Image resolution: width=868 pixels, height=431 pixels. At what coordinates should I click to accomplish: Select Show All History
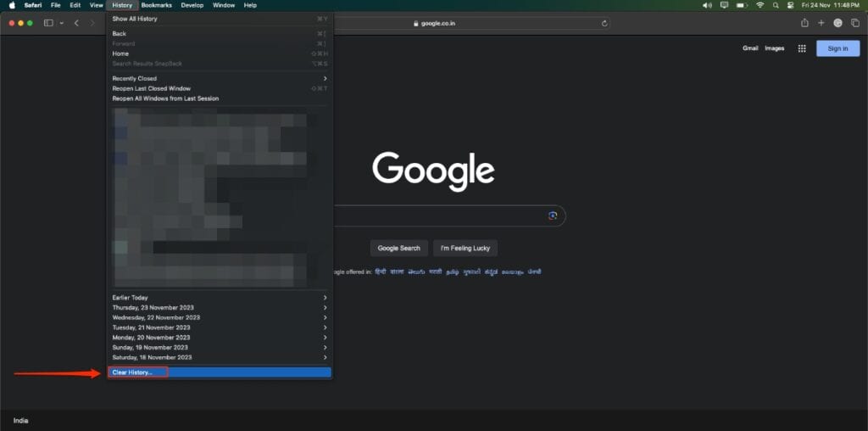point(220,19)
